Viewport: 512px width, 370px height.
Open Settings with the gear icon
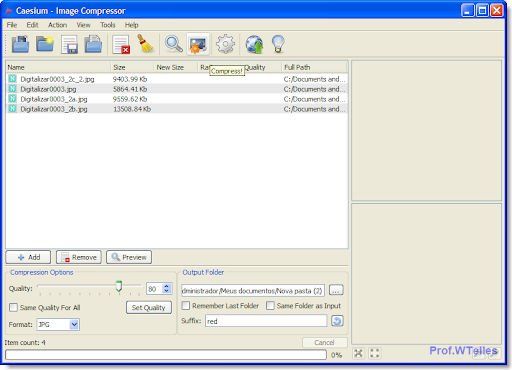point(225,44)
